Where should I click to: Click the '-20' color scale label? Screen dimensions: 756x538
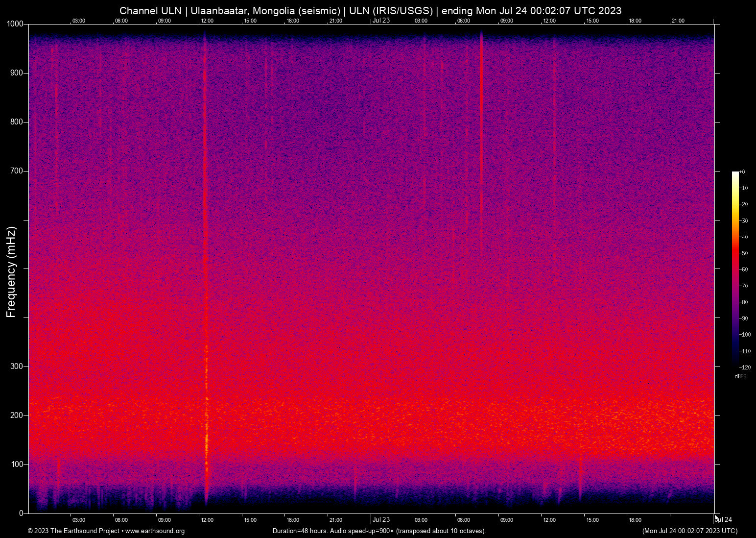[x=744, y=204]
